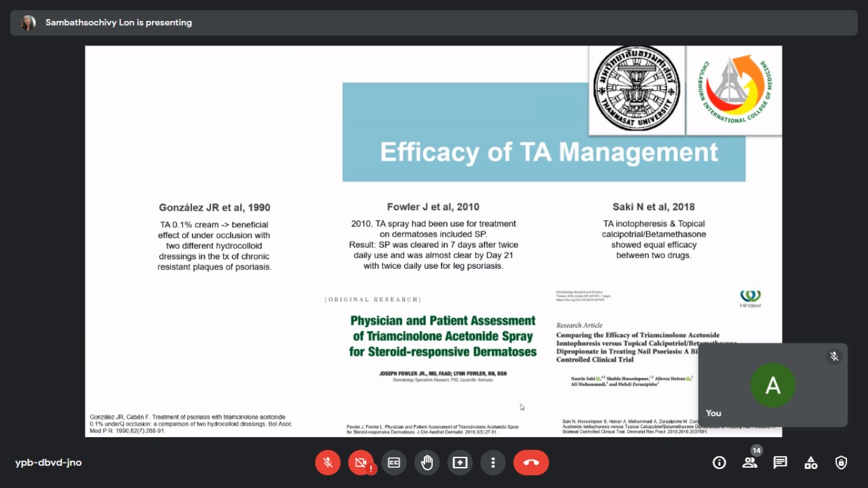The image size is (868, 488).
Task: Click 'Fowler J et al, 2010' heading
Action: [x=433, y=207]
